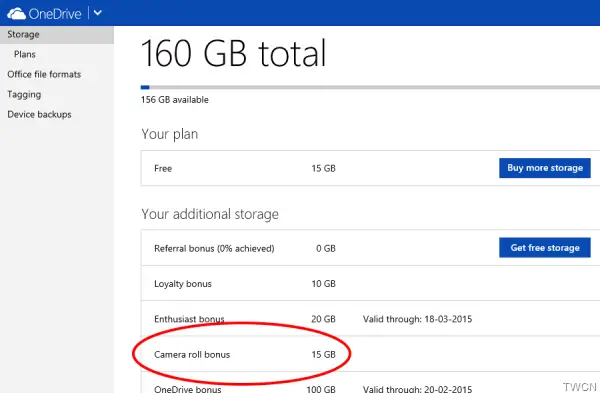
Task: Click the Get free storage button
Action: tap(545, 248)
